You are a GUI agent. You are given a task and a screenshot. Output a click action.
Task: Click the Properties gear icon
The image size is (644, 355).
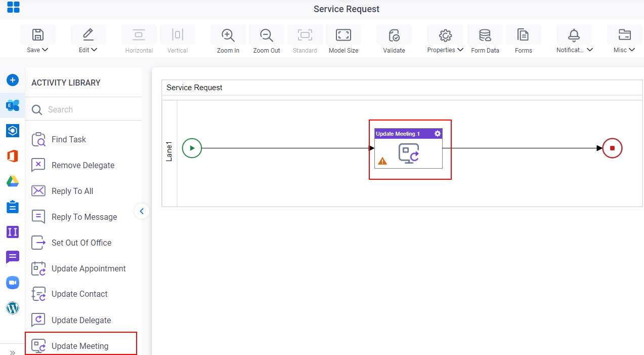pos(445,34)
